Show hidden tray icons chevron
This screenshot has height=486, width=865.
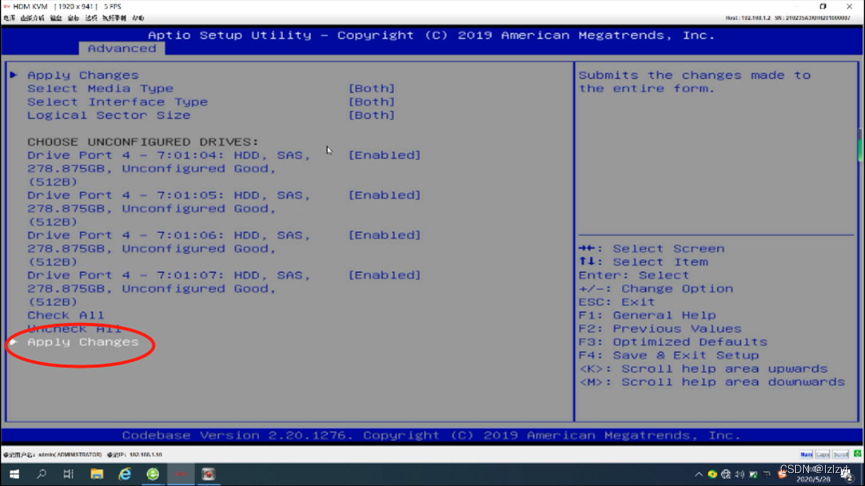tap(698, 474)
